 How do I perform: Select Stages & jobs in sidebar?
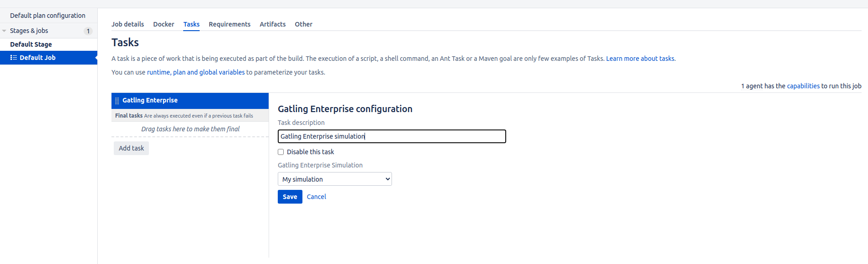click(x=29, y=31)
